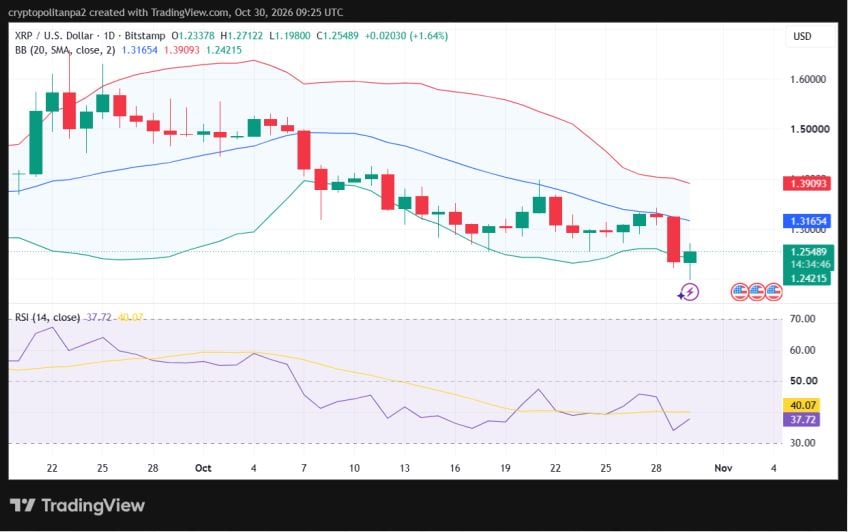Click the middle US flag event icon
This screenshot has width=848, height=532.
pos(757,292)
